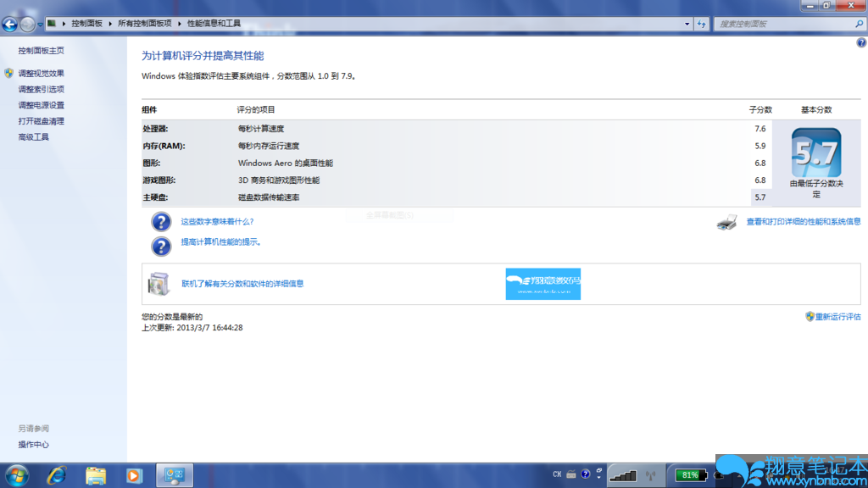Select 所有控制面板项 in the breadcrumb
Image resolution: width=868 pixels, height=488 pixels.
coord(144,24)
